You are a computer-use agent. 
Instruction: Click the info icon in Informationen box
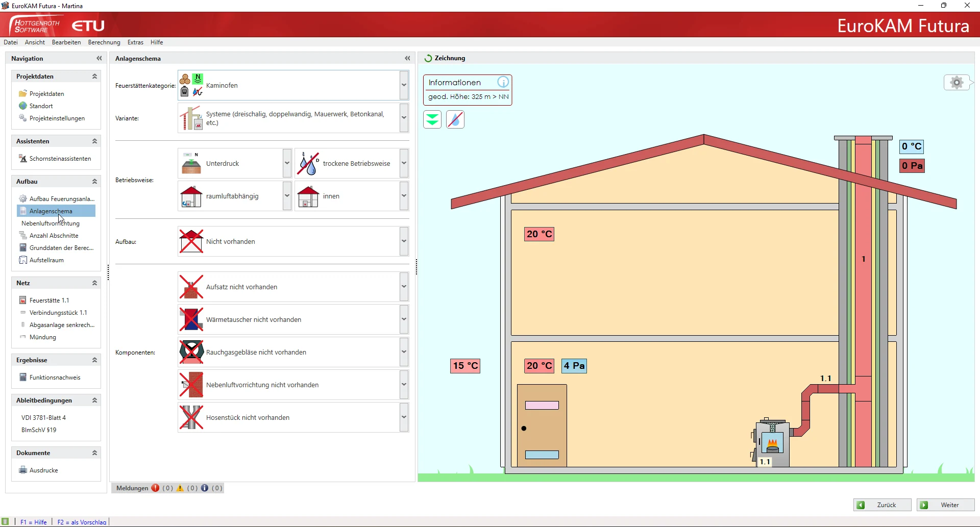pos(503,82)
